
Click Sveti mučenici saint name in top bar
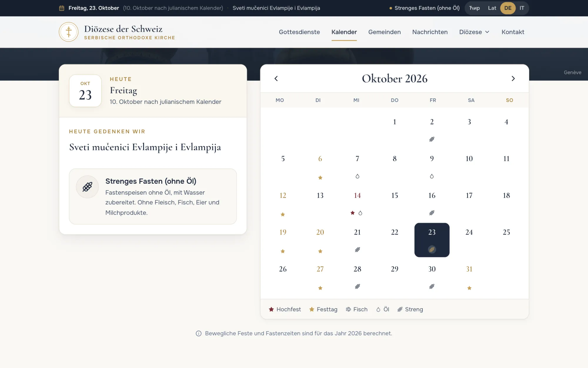coord(276,8)
